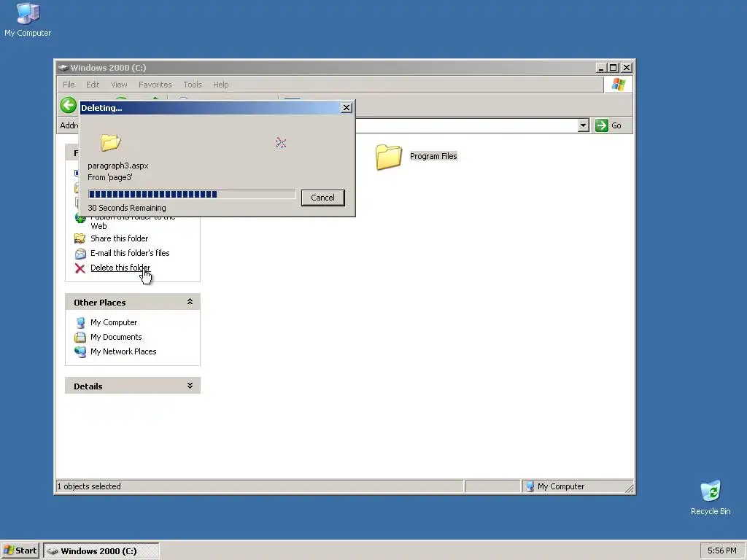Cancel the deleting operation
The image size is (747, 560).
[x=322, y=198]
